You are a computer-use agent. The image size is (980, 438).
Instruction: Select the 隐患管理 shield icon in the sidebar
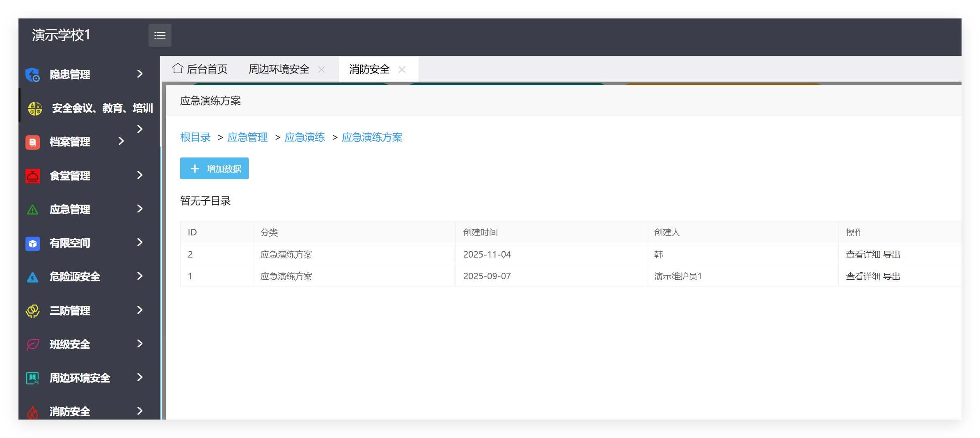[x=32, y=75]
